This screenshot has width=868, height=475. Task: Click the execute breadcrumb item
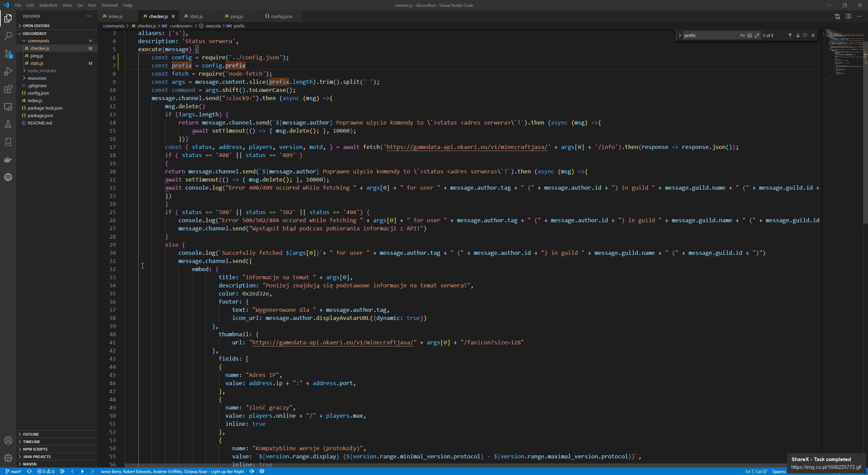point(213,26)
